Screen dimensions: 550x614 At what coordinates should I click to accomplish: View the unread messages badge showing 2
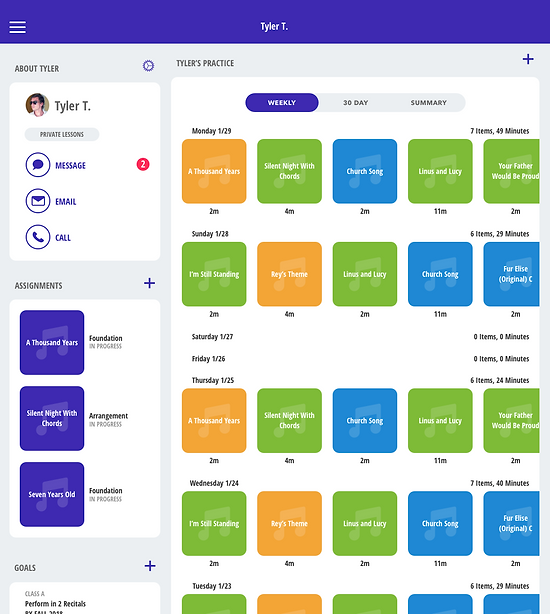(143, 164)
